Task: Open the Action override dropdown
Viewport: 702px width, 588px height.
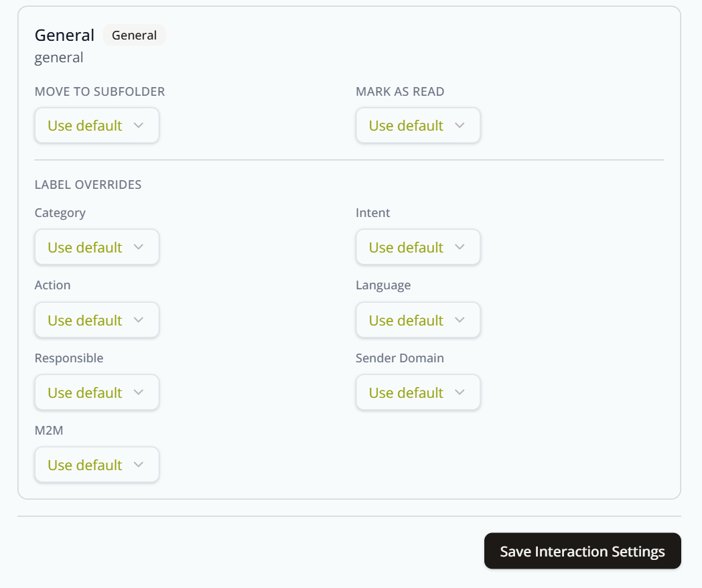Action: pos(96,320)
